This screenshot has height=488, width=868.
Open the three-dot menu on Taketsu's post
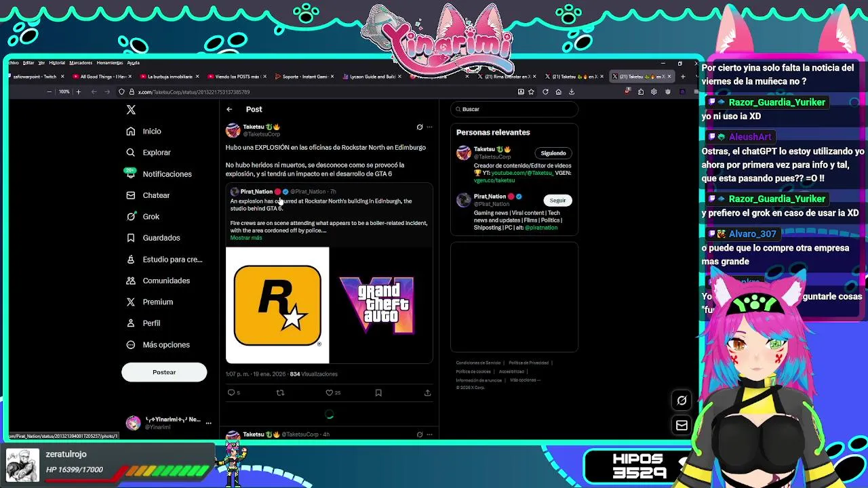(x=429, y=127)
